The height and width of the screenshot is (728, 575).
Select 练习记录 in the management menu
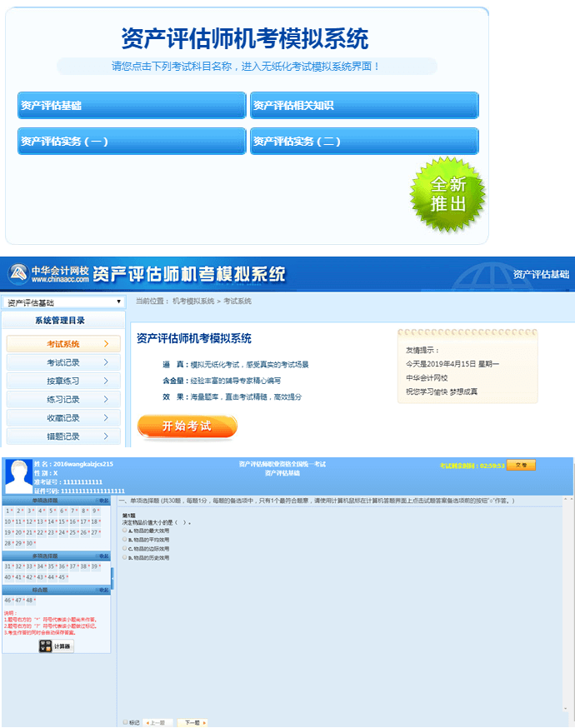[63, 399]
